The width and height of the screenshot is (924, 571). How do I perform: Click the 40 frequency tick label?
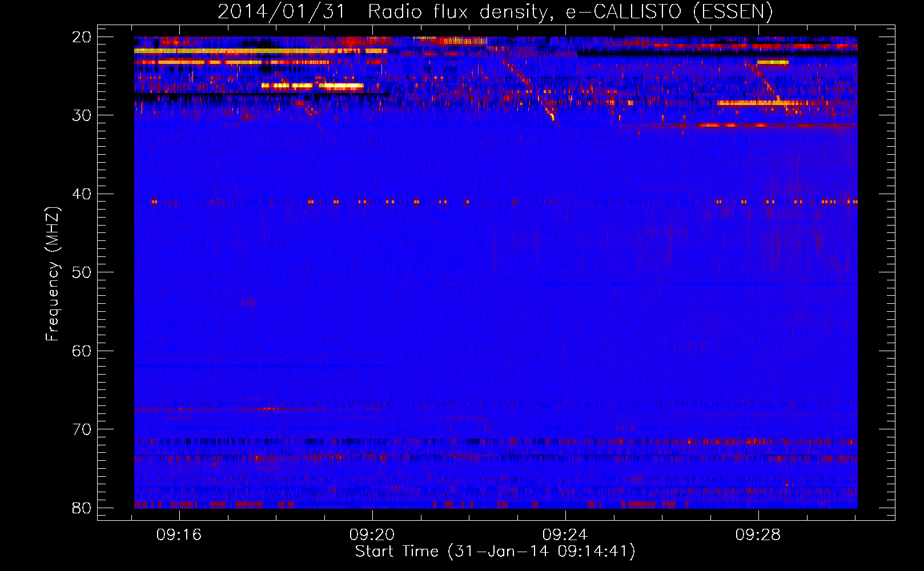coord(82,194)
